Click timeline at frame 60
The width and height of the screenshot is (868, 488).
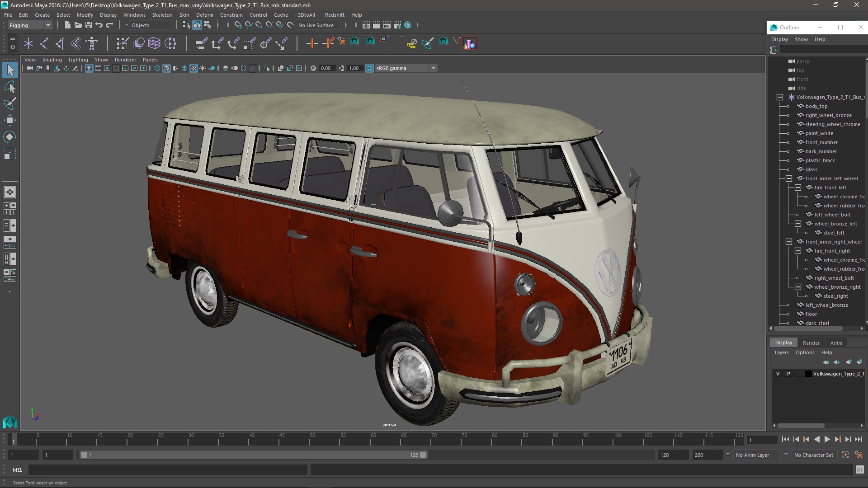pyautogui.click(x=373, y=439)
